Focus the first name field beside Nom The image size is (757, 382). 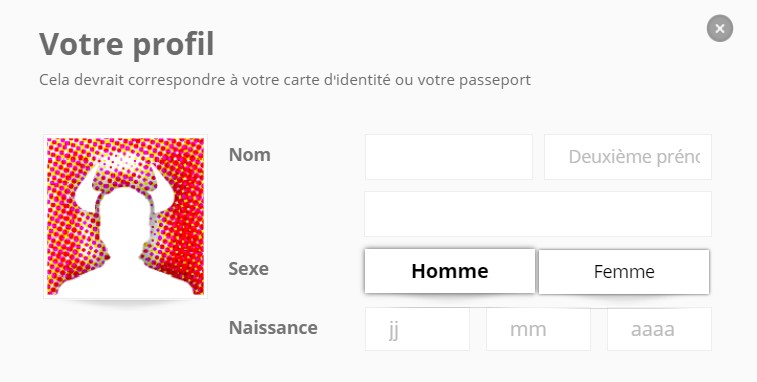[x=449, y=157]
